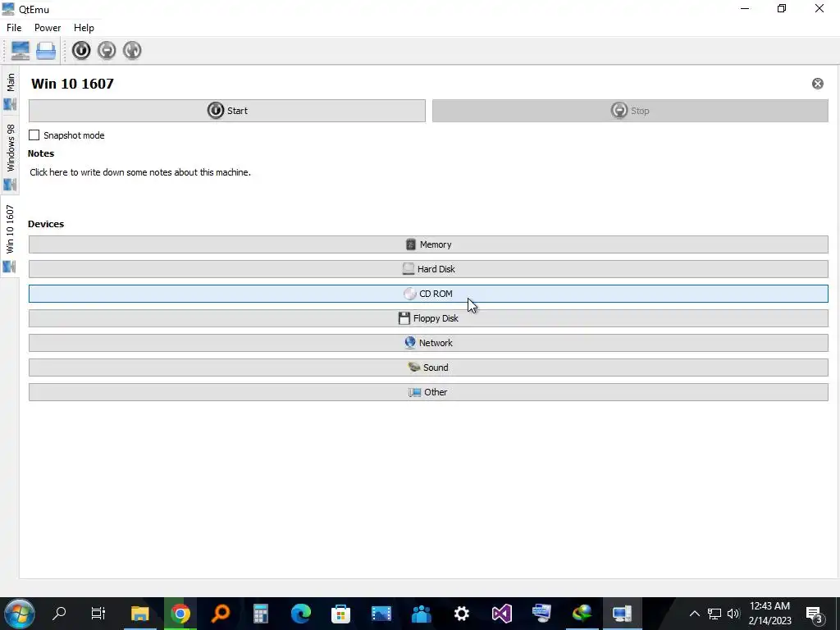Enable Snapshot mode checkbox
The width and height of the screenshot is (840, 630).
(x=34, y=135)
